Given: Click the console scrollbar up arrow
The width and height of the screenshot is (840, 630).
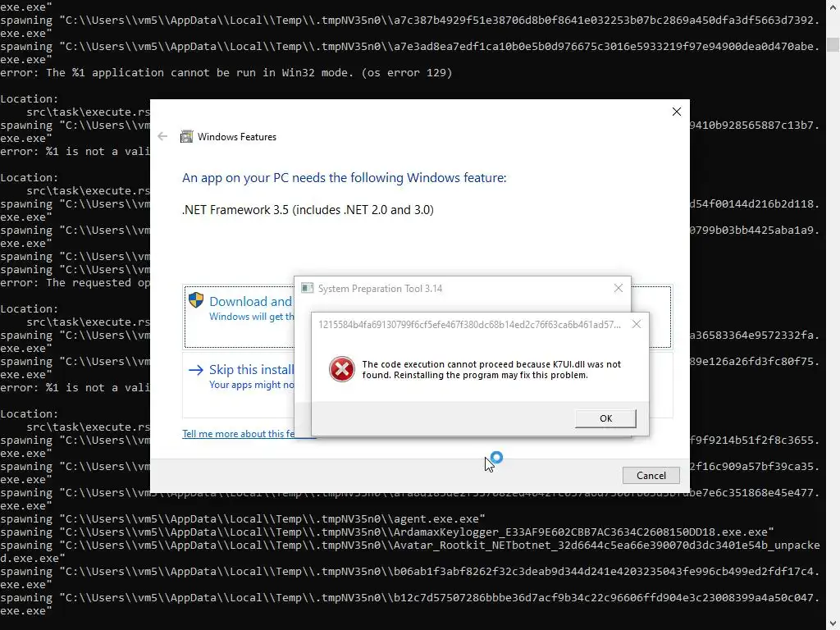Looking at the screenshot, I should click(x=833, y=7).
